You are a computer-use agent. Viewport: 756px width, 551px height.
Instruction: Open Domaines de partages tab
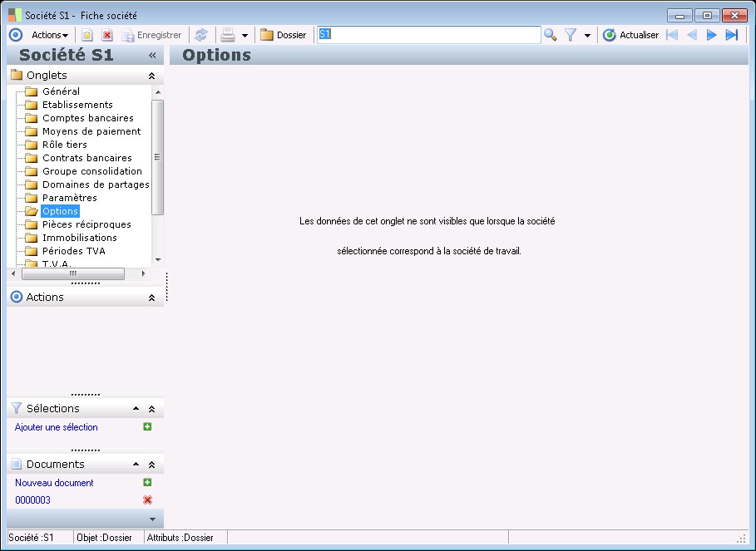(96, 184)
